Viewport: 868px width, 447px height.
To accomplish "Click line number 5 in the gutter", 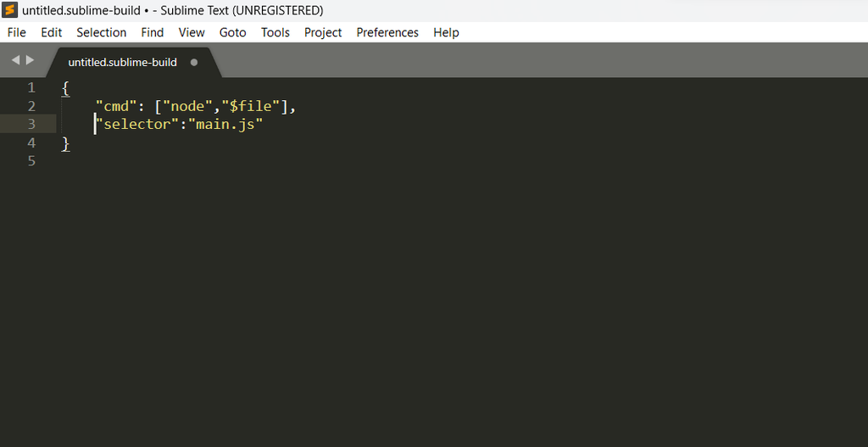I will coord(31,160).
